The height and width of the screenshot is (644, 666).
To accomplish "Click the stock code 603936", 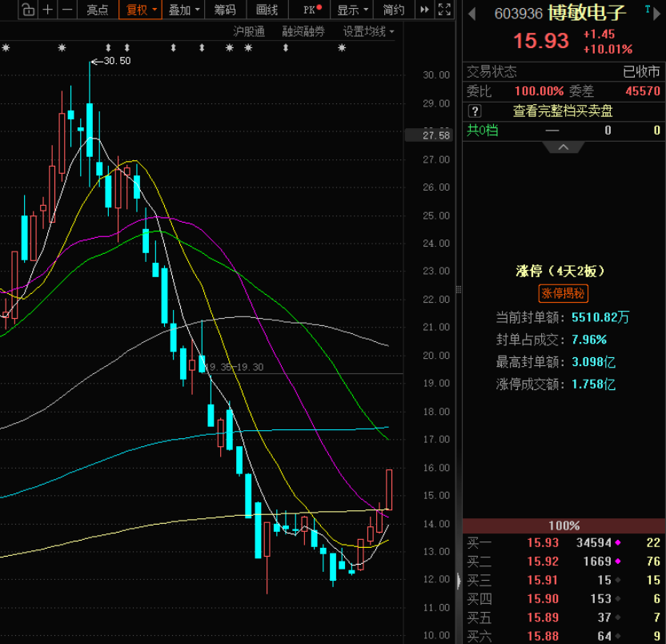I will coord(519,14).
